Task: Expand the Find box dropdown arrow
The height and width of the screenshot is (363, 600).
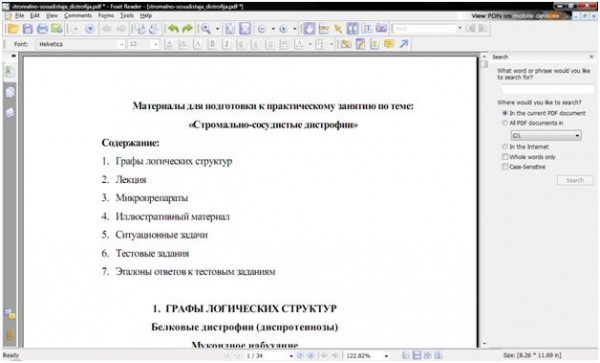Action: 460,29
